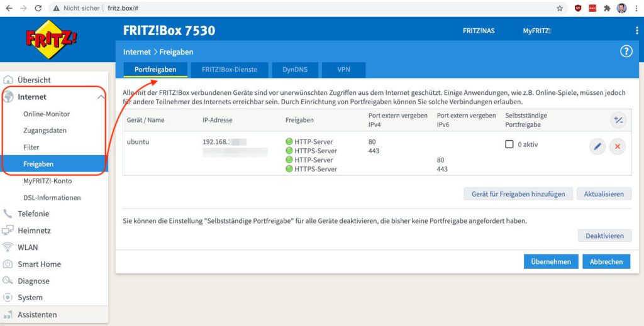644x326 pixels.
Task: Click the Internet globe icon
Action: (x=8, y=97)
